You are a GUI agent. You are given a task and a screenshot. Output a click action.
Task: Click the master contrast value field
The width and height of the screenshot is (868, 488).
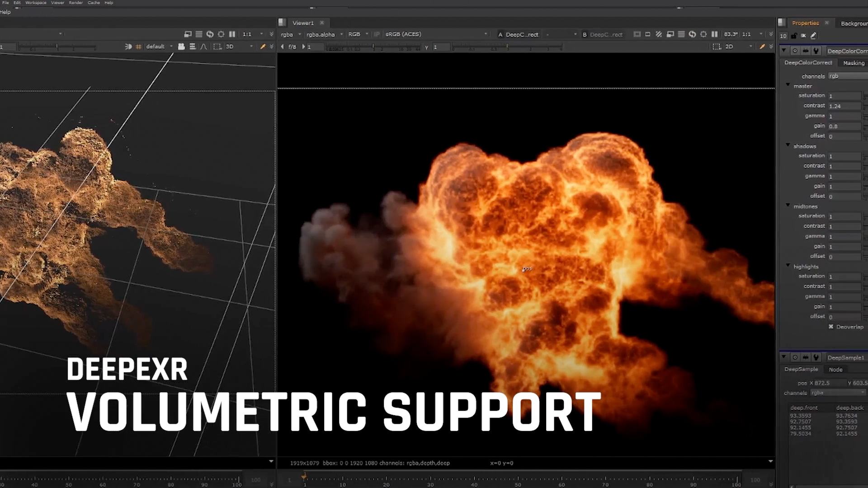844,106
